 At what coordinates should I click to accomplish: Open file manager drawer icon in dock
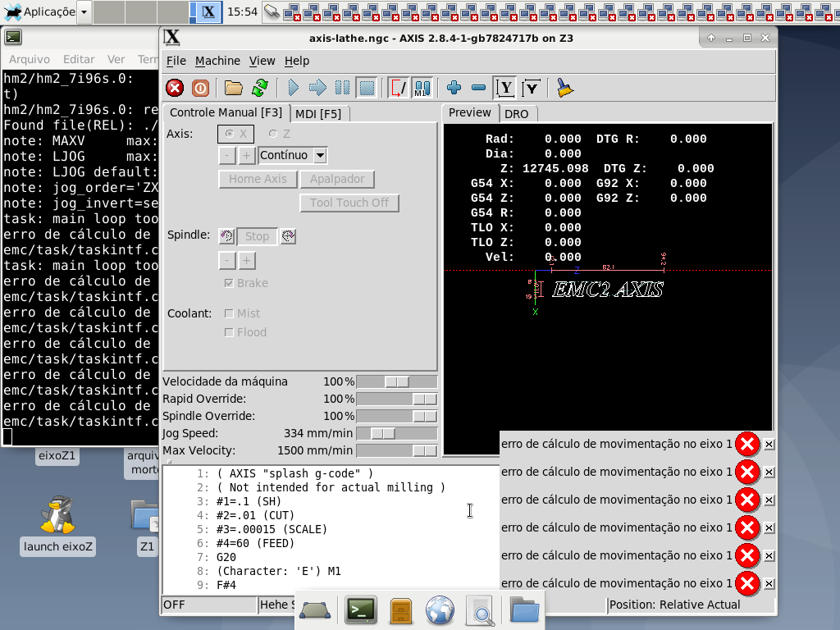pyautogui.click(x=400, y=610)
